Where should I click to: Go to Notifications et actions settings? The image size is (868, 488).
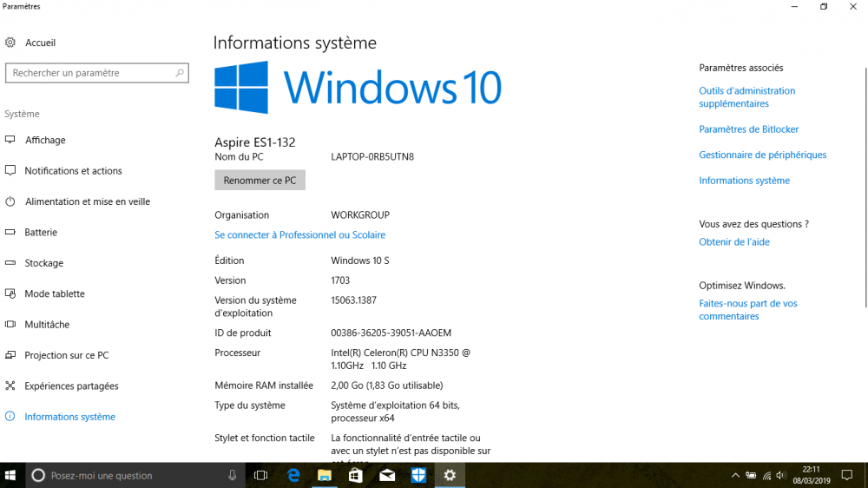pyautogui.click(x=73, y=171)
